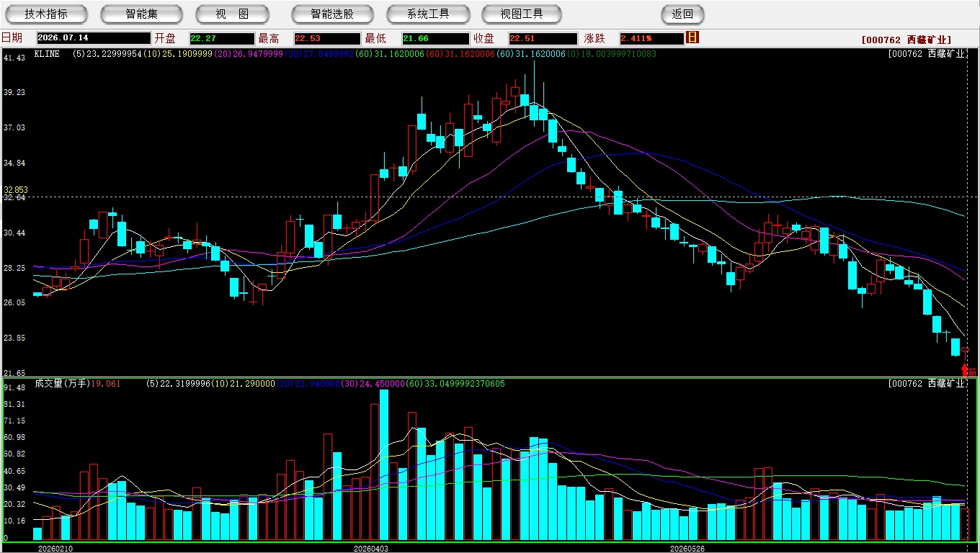The height and width of the screenshot is (553, 980).
Task: Click the 最低 value 21.66
Action: 436,38
